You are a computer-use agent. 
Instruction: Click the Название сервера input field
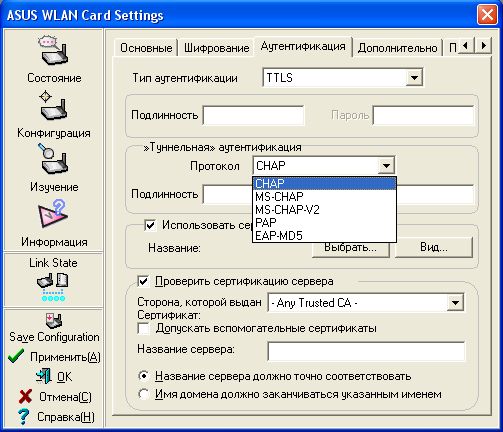366,351
